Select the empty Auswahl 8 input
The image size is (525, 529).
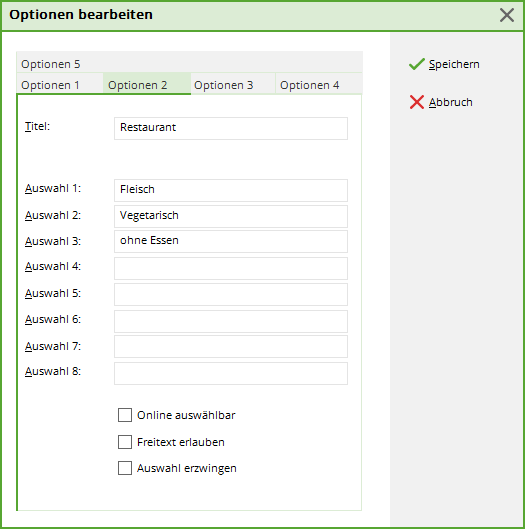[x=231, y=373]
